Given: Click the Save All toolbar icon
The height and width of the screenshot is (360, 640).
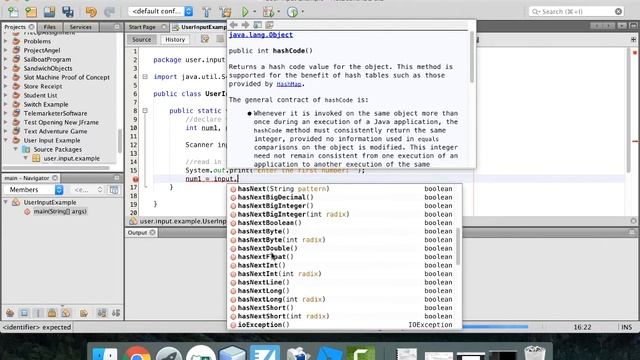Looking at the screenshot, I should point(68,11).
